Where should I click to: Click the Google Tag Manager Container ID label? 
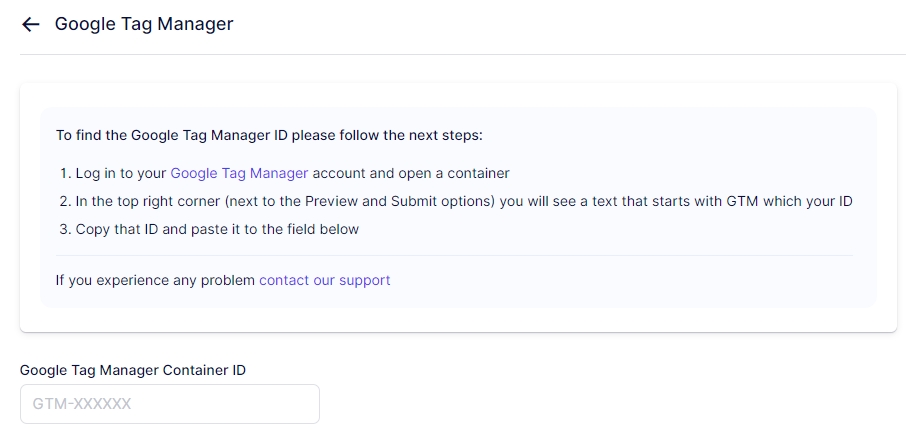133,370
